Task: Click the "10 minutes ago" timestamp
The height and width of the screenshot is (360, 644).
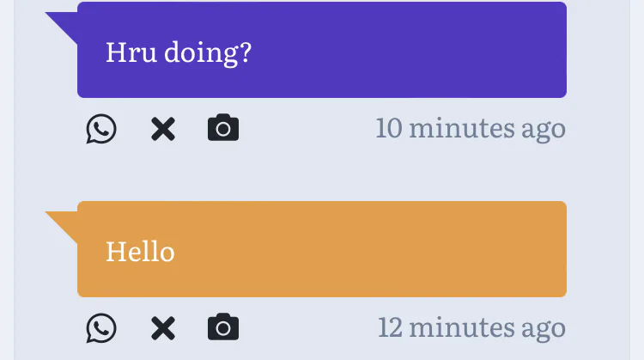Action: (x=471, y=129)
